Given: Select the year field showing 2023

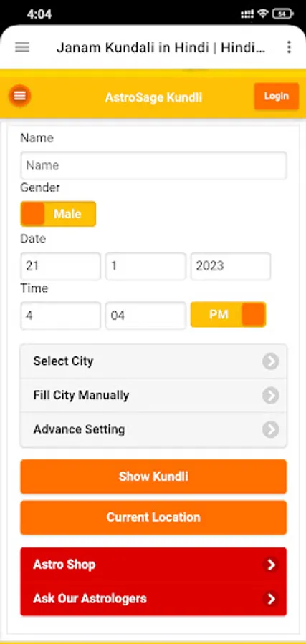Looking at the screenshot, I should pos(230,266).
